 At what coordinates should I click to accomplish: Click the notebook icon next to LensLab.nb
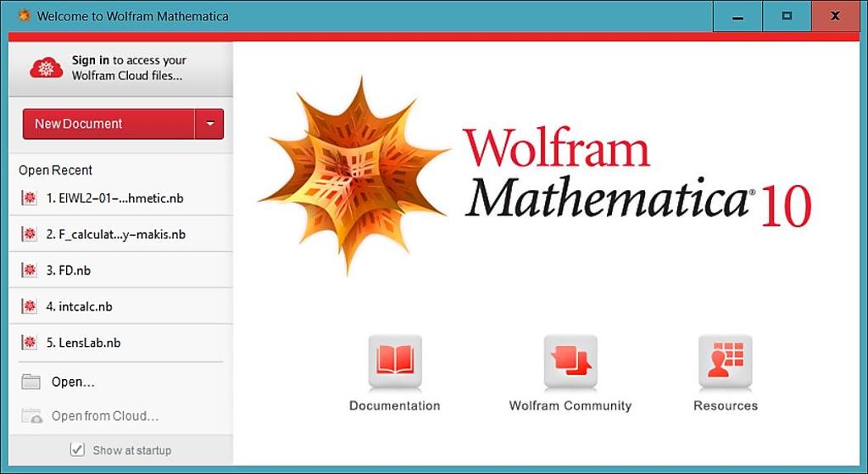click(30, 342)
